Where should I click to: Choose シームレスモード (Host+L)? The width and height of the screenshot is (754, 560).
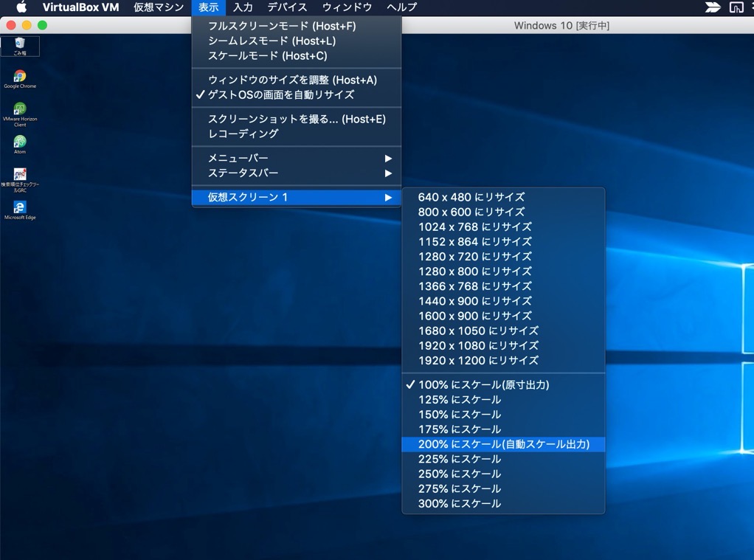[x=297, y=41]
